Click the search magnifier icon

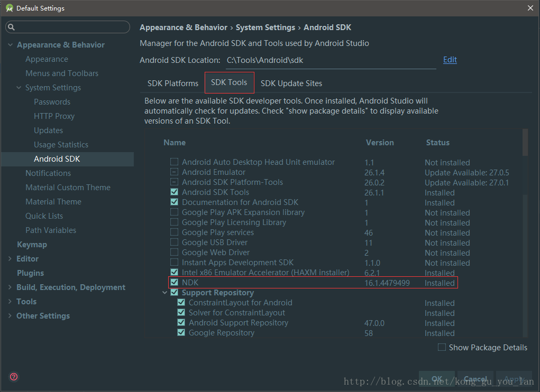tap(11, 27)
